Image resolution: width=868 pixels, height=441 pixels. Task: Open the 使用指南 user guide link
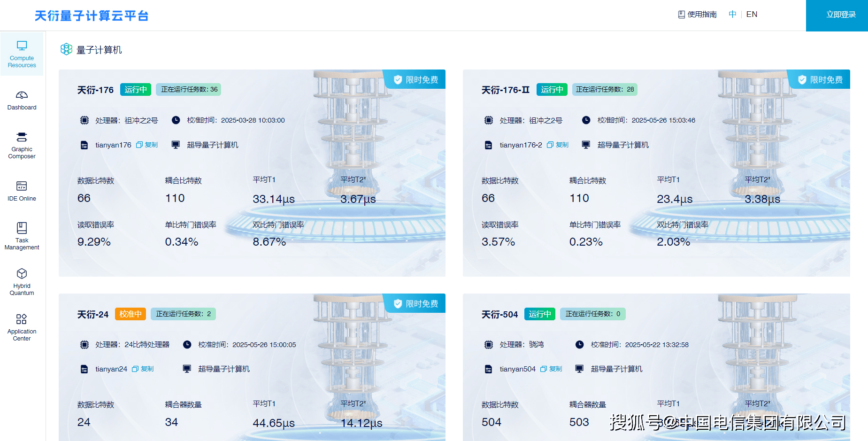(x=698, y=15)
